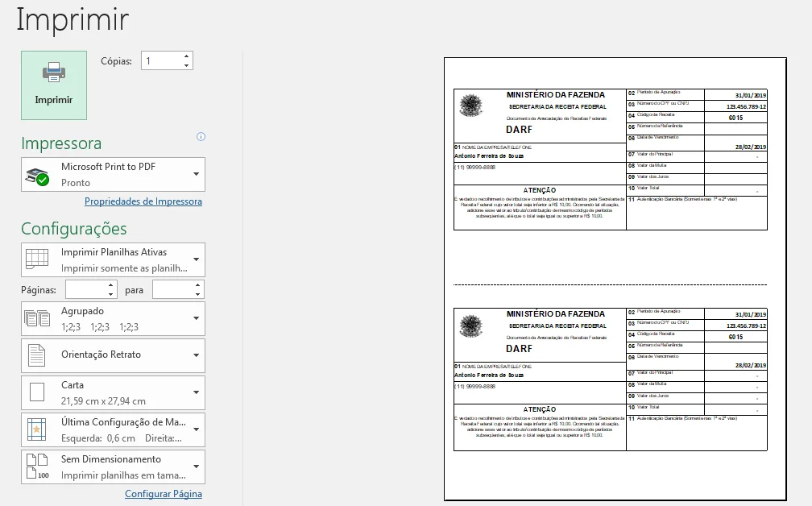The height and width of the screenshot is (506, 812).
Task: Click the printer properties info icon
Action: (201, 137)
